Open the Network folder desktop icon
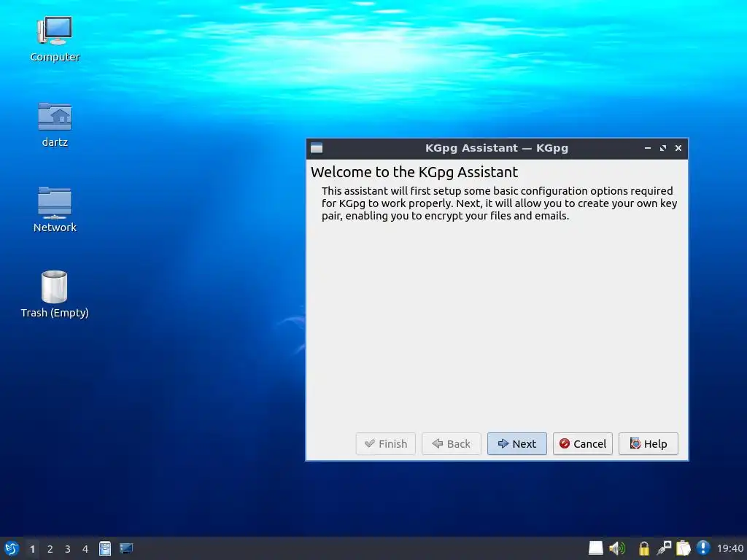This screenshot has width=747, height=560. pos(54,209)
